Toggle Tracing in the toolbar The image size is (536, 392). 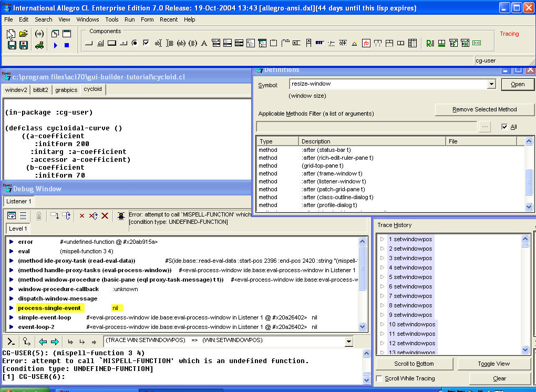[x=509, y=34]
